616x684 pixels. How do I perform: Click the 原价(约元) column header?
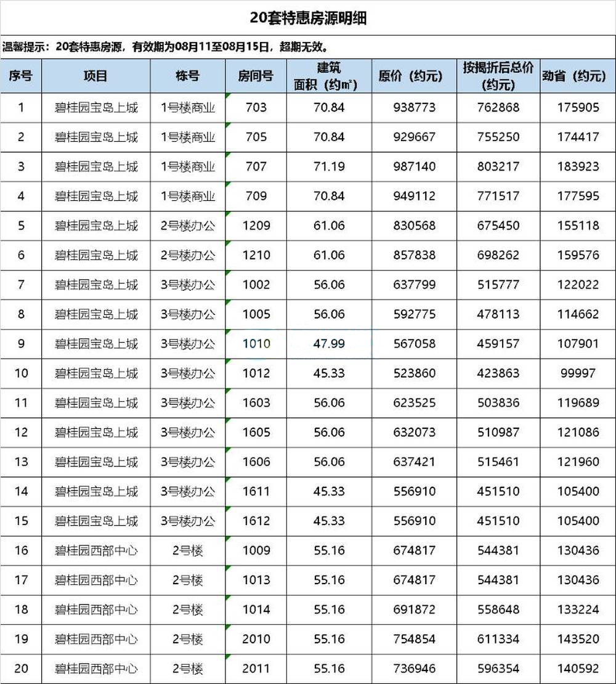pos(414,76)
